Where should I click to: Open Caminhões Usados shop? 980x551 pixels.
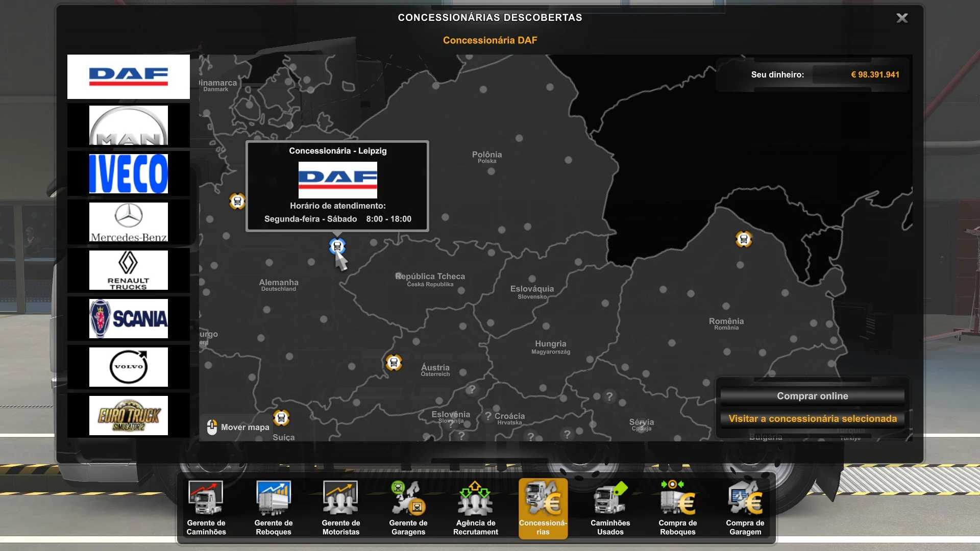(x=610, y=508)
